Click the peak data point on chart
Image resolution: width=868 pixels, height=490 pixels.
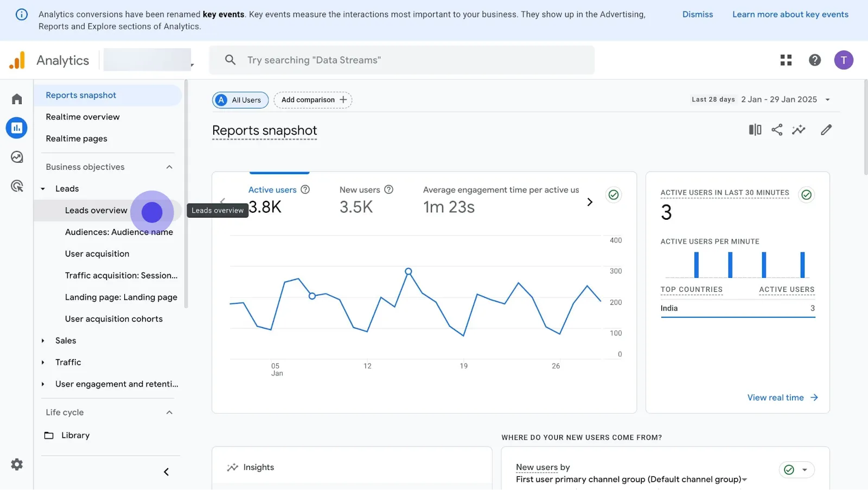pyautogui.click(x=409, y=271)
